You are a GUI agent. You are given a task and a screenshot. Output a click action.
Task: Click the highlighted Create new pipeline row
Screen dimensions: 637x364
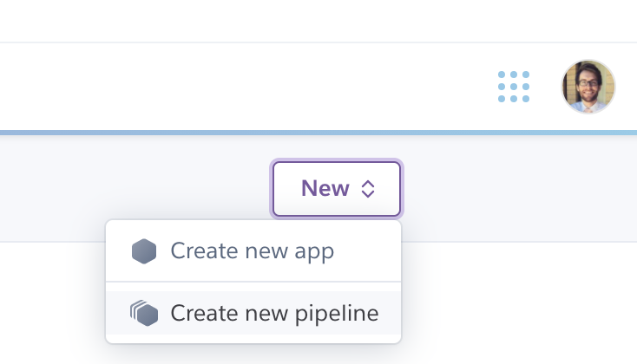pos(253,313)
